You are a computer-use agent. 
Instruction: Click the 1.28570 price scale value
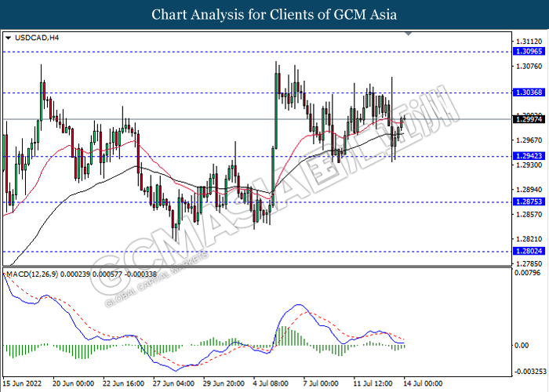[529, 214]
